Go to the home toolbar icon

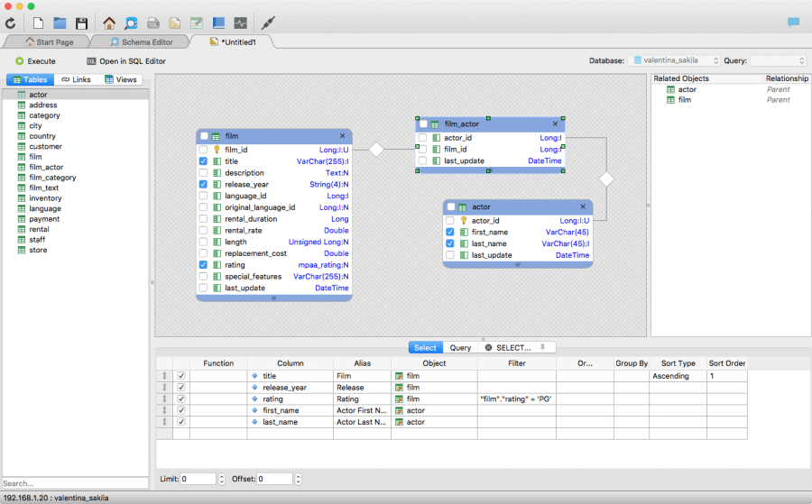tap(109, 23)
